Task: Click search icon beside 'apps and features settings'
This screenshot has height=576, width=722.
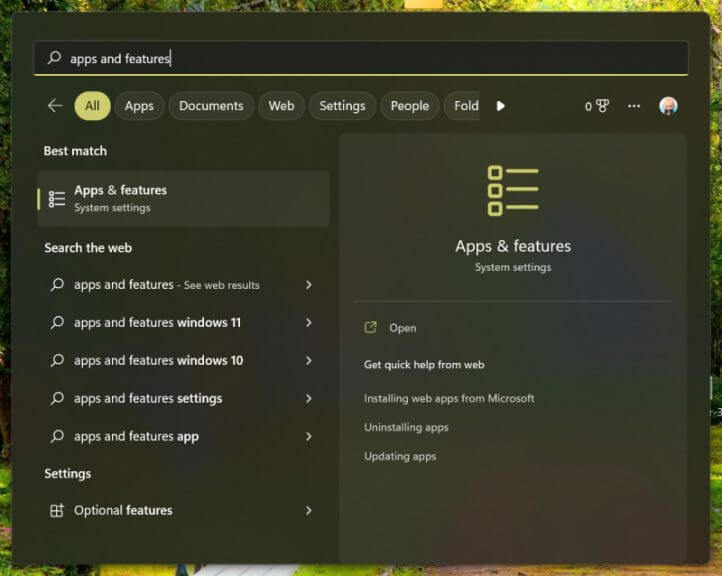Action: click(x=57, y=398)
